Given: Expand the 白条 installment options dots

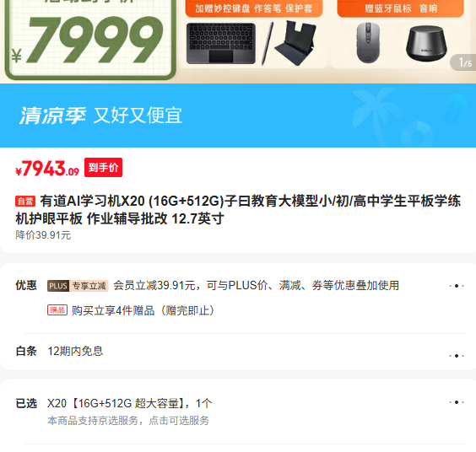Looking at the screenshot, I should 457,356.
